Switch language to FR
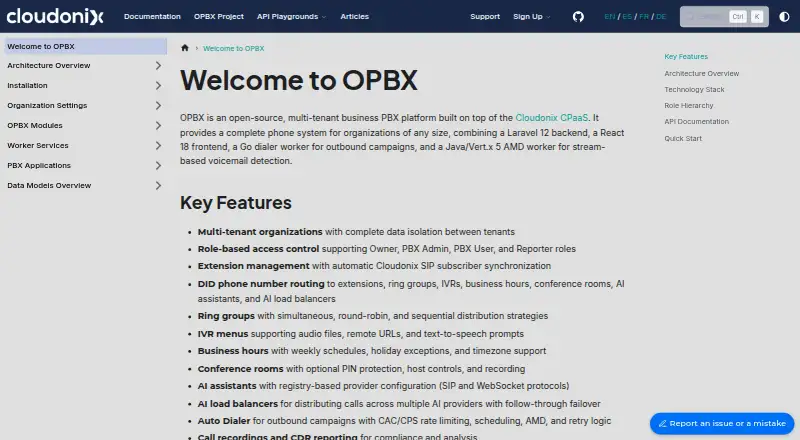 (644, 16)
